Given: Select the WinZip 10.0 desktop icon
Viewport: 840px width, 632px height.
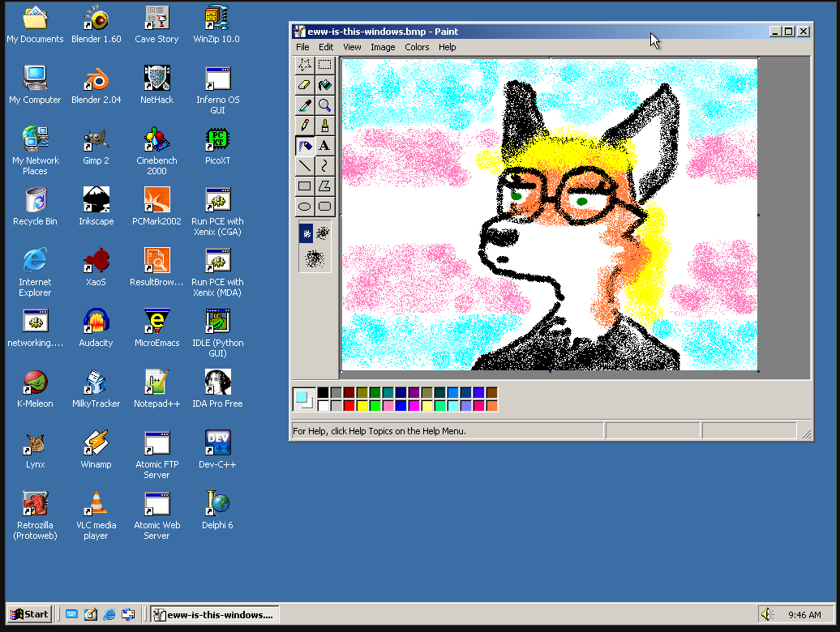Looking at the screenshot, I should tap(216, 25).
